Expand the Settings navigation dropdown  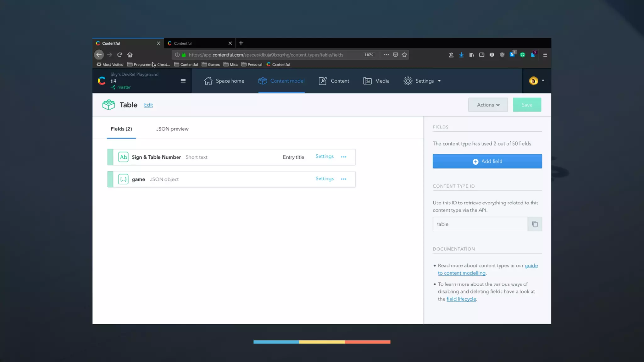[x=422, y=81]
